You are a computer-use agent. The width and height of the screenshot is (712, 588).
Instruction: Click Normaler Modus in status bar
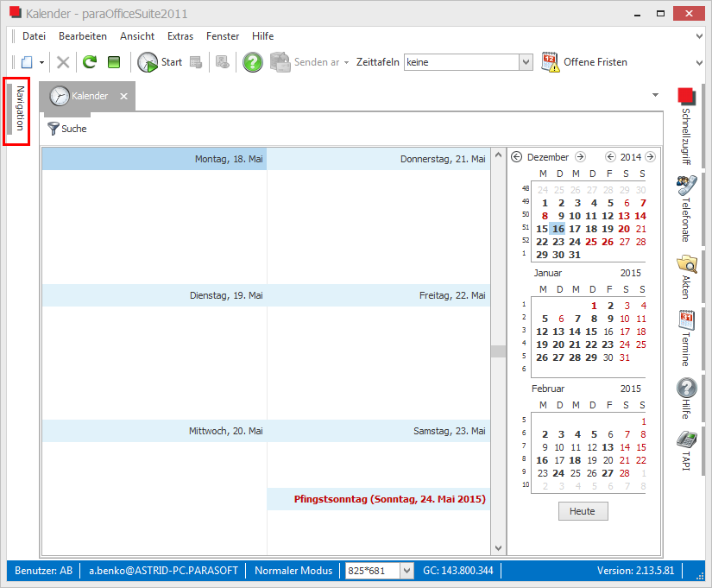(293, 570)
